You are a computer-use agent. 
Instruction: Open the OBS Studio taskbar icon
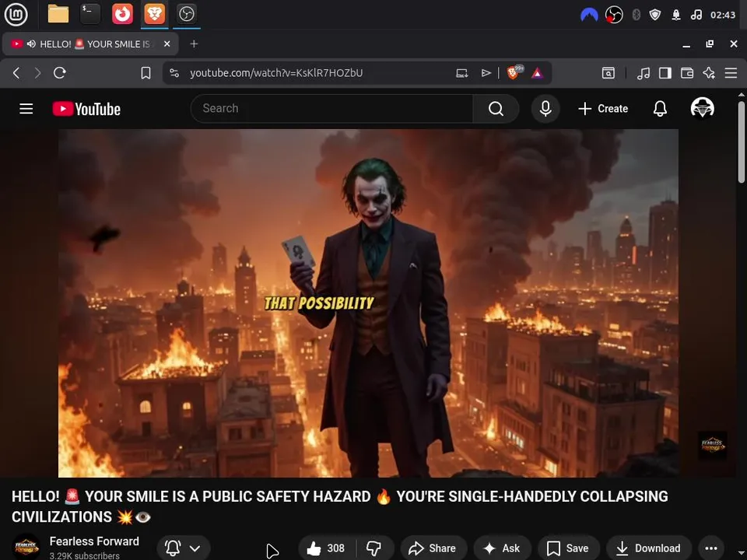tap(186, 14)
